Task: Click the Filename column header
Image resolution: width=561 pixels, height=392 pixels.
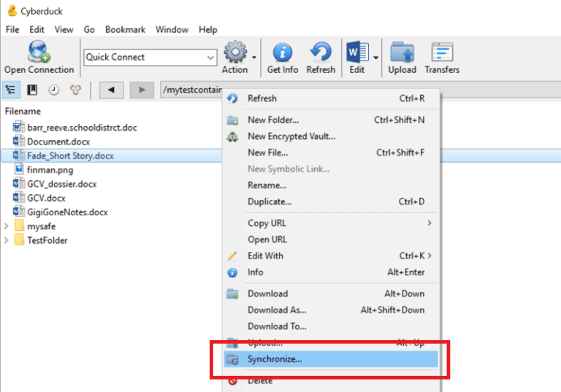Action: pos(23,111)
